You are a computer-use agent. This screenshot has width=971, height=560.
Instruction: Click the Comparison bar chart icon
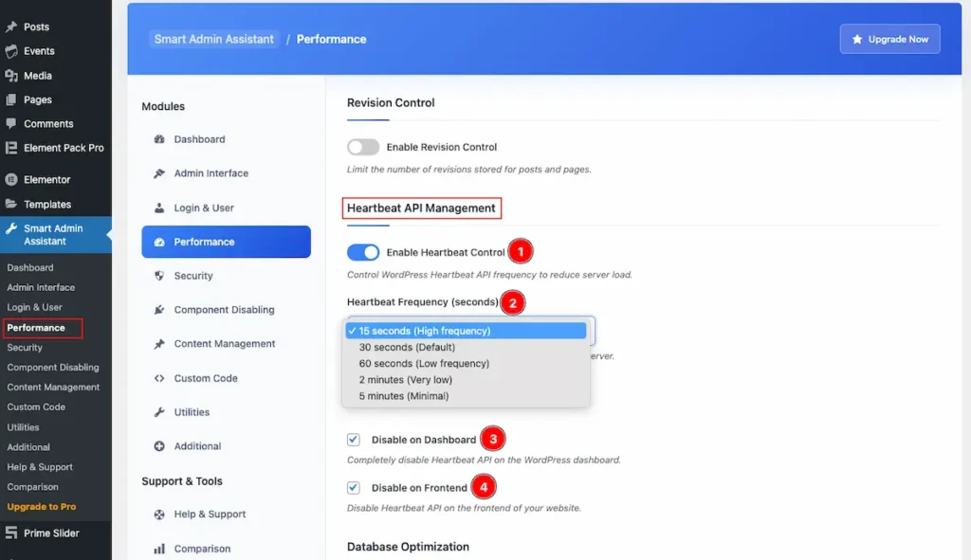159,549
